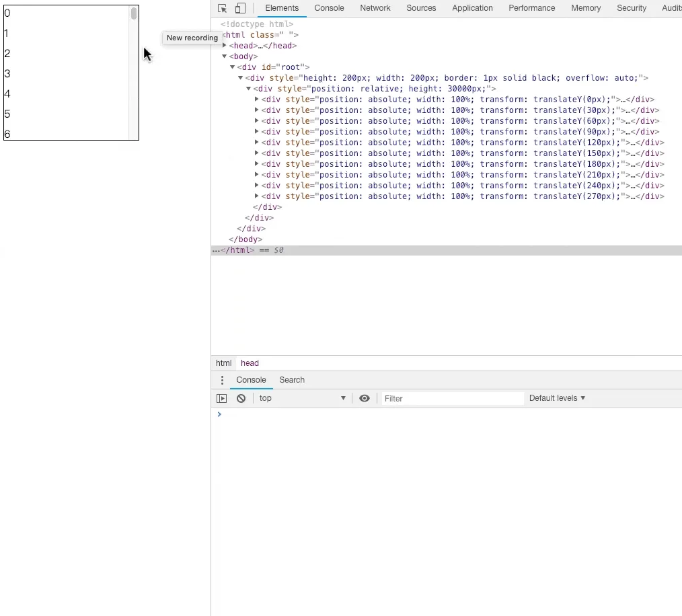Collapse the body element node
Image resolution: width=682 pixels, height=616 pixels.
pos(225,56)
